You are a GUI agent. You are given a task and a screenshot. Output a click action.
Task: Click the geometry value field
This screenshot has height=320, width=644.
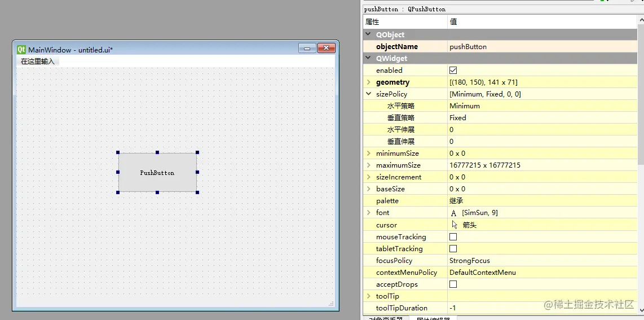(x=543, y=82)
